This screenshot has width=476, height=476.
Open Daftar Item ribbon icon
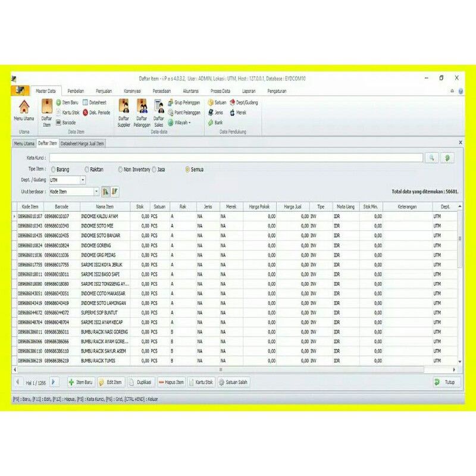pos(47,113)
